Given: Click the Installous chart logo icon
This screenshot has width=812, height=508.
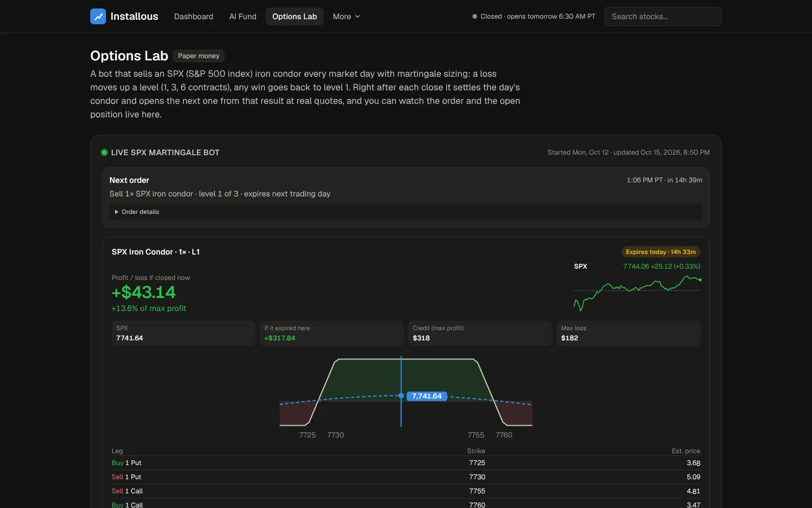Looking at the screenshot, I should pos(98,16).
